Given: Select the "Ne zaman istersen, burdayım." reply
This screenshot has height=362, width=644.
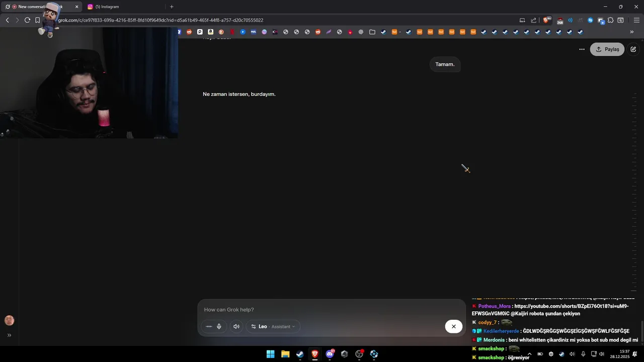Looking at the screenshot, I should (x=239, y=94).
